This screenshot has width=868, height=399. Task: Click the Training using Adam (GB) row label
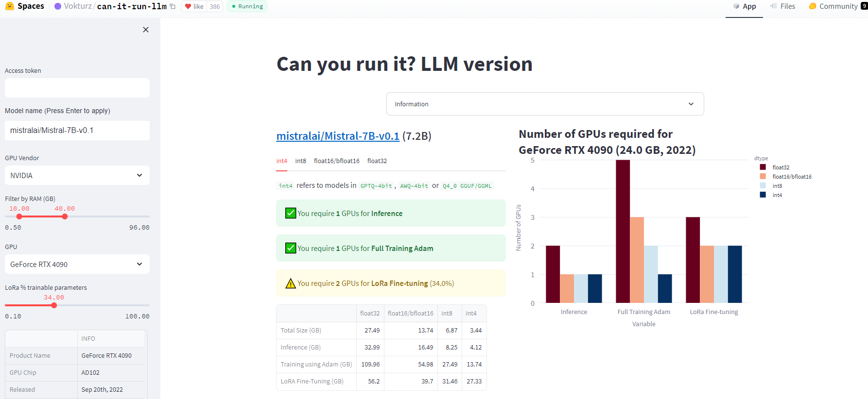pyautogui.click(x=316, y=364)
